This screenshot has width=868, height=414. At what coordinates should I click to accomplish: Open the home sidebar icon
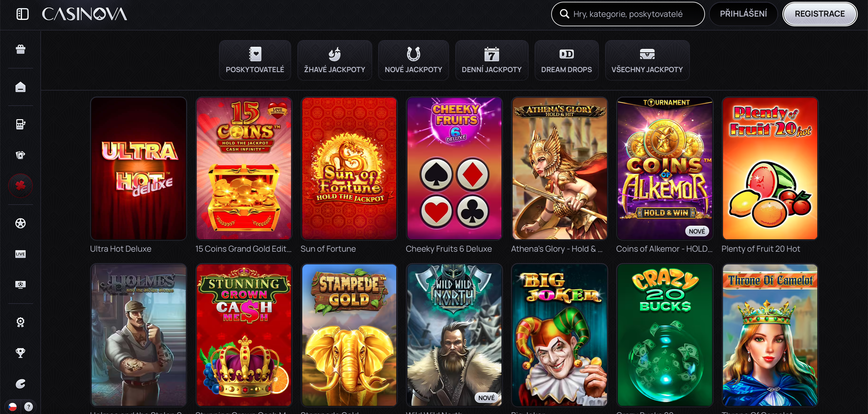(20, 87)
